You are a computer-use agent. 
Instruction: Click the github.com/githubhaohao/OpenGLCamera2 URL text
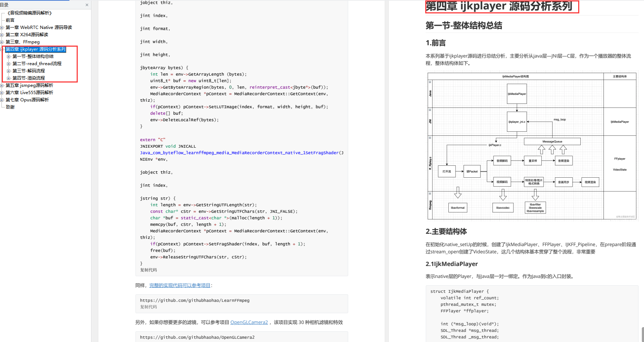197,337
